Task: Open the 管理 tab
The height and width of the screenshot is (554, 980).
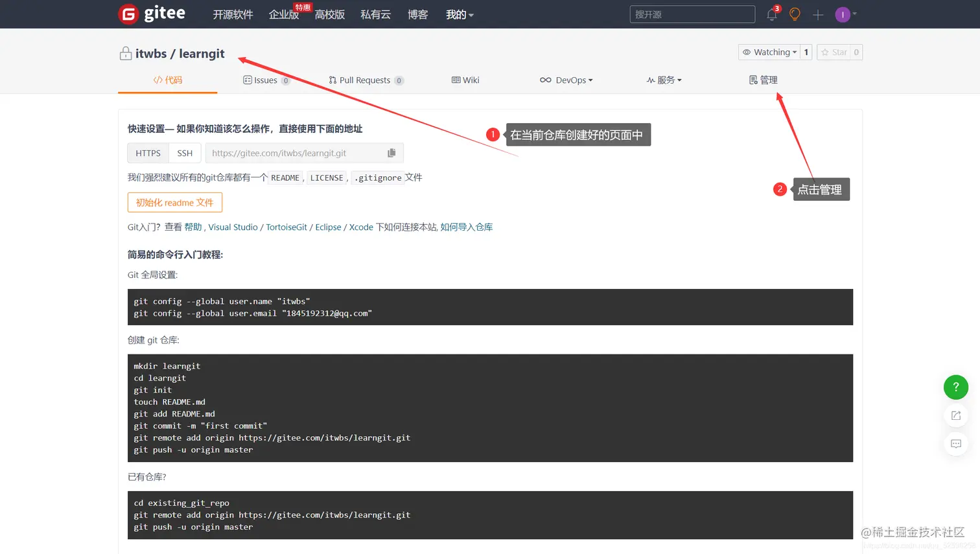Action: pos(764,80)
